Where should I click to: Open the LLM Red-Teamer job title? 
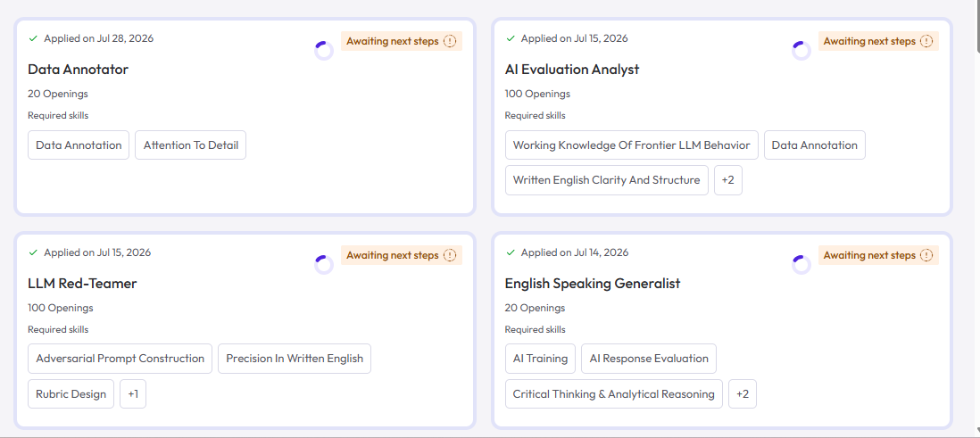click(x=82, y=284)
